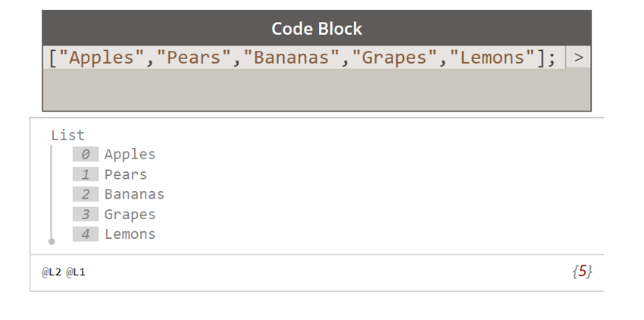Select index 0 badge in the list
Viewport: 644px width, 320px height.
click(86, 155)
